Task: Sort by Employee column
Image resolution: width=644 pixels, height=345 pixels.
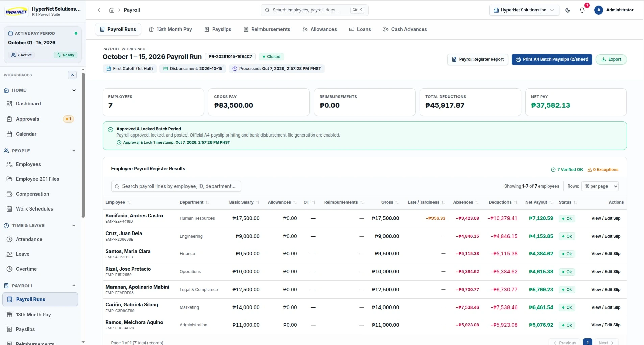Action: (118, 202)
